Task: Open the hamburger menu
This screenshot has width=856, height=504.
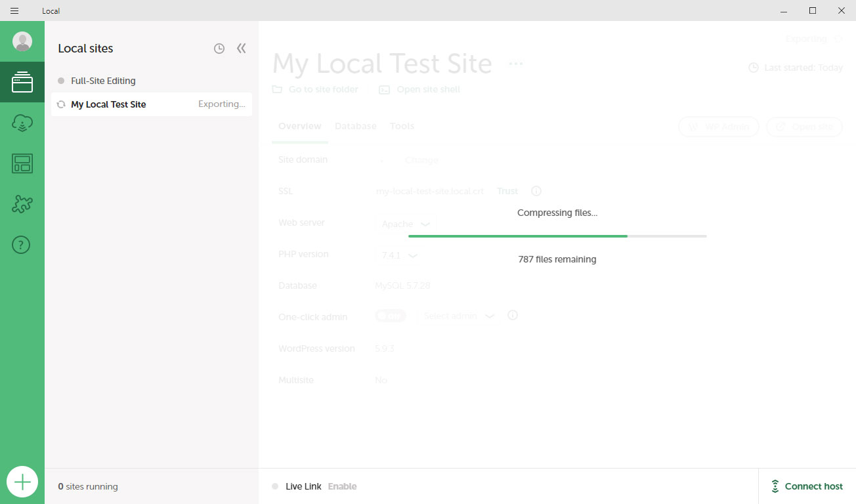Action: click(x=14, y=10)
